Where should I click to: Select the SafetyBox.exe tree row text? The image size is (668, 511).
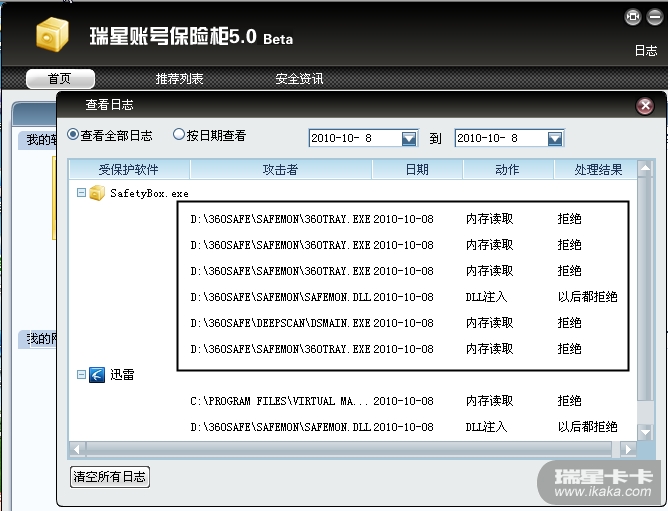(x=149, y=193)
